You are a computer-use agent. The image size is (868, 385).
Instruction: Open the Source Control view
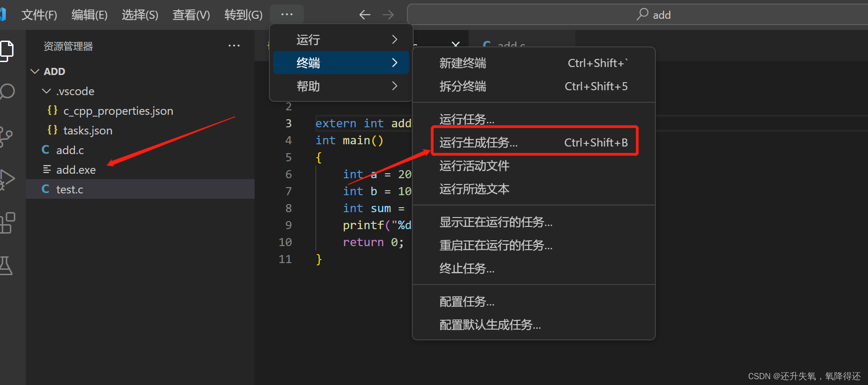click(x=6, y=137)
